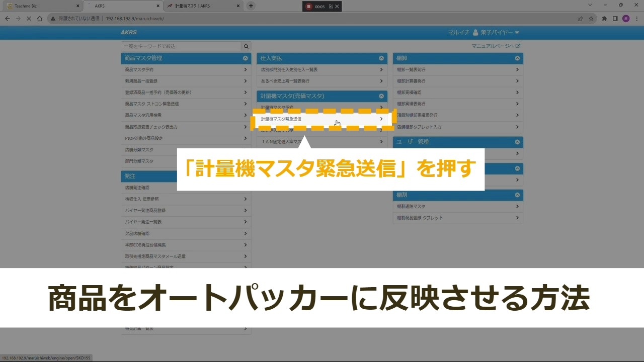Click the search magnifier icon beside keyword box
This screenshot has width=644, height=362.
click(x=246, y=46)
